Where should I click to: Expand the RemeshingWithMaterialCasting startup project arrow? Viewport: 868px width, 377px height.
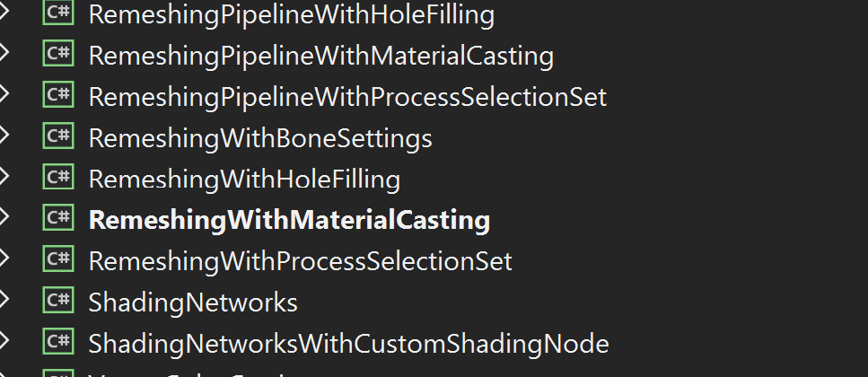(4, 217)
